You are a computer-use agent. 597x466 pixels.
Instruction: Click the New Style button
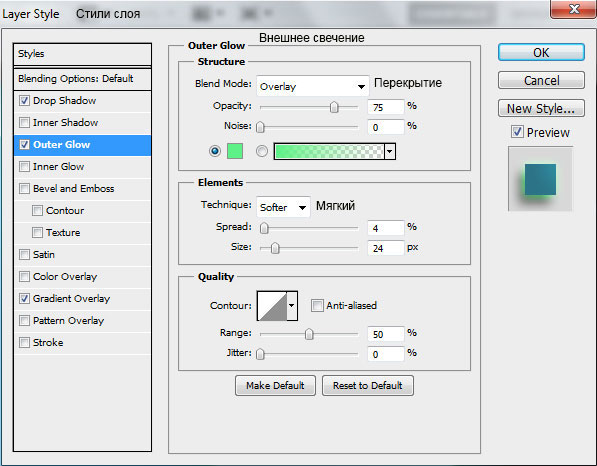[x=541, y=109]
